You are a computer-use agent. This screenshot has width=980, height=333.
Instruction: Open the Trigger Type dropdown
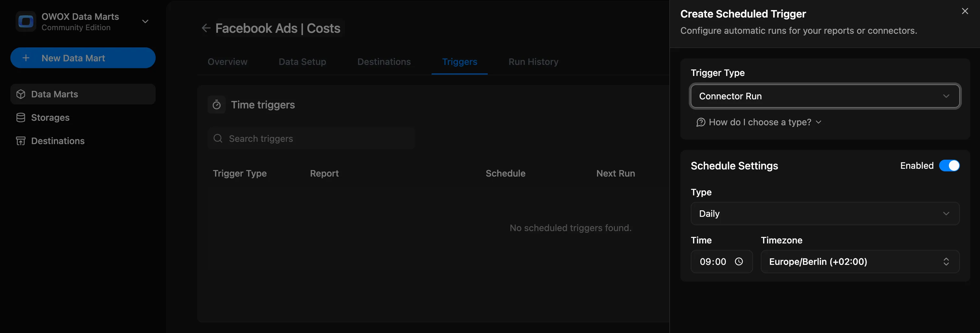click(x=825, y=96)
